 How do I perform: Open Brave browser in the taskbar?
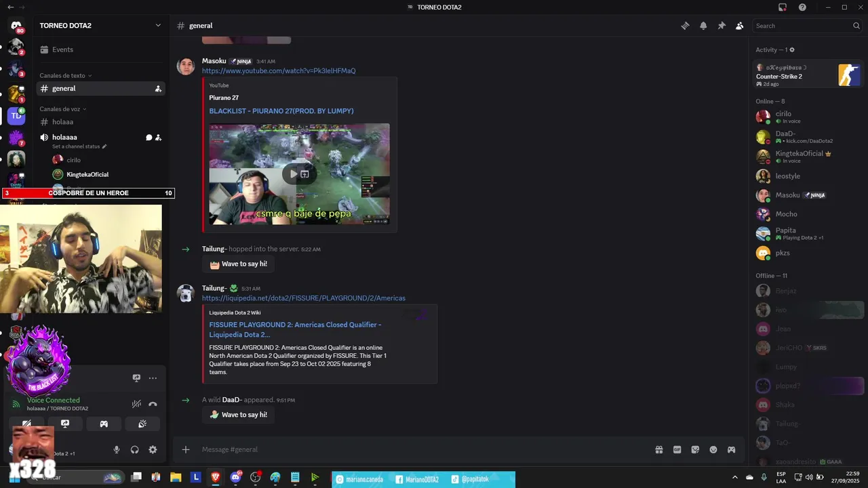pyautogui.click(x=216, y=477)
